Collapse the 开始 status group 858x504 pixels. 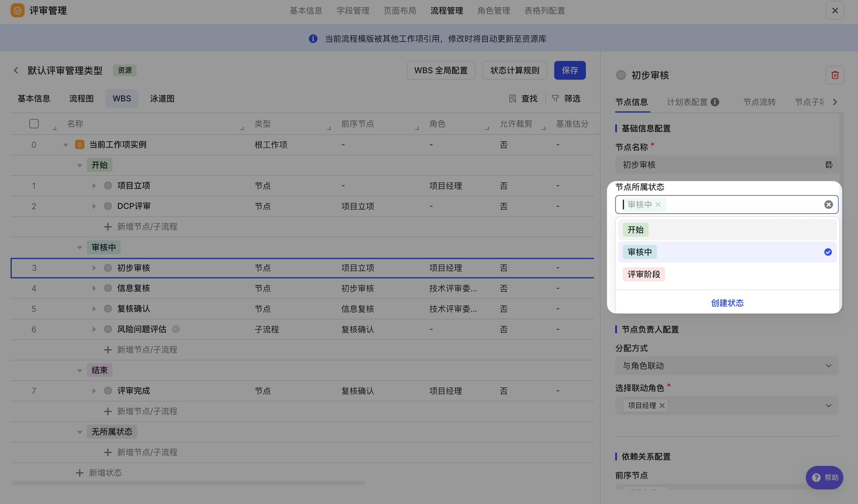click(79, 166)
